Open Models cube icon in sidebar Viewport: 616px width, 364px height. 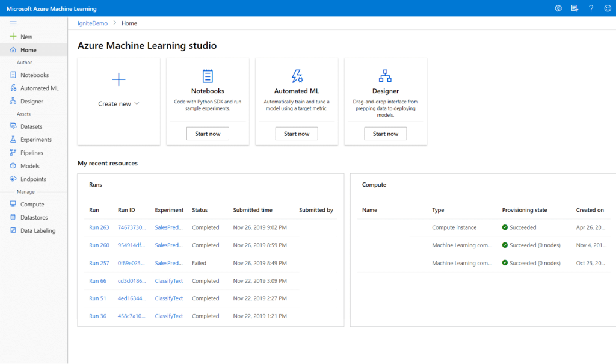[x=13, y=165]
